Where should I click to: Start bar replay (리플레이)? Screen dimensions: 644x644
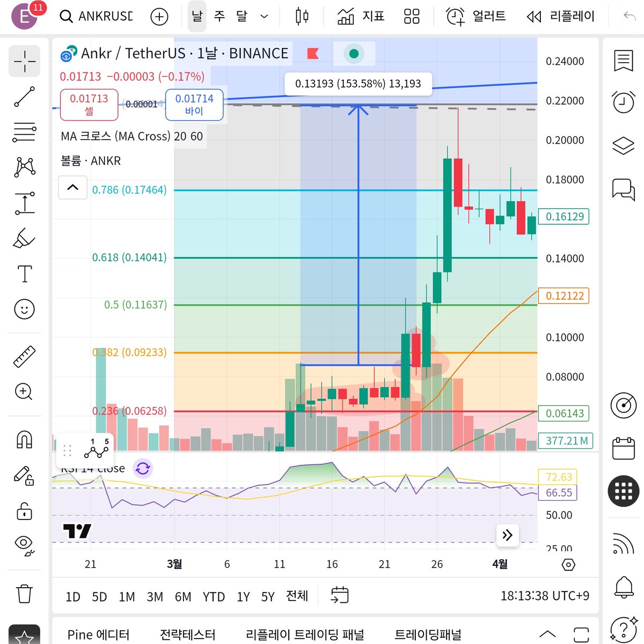click(x=561, y=17)
